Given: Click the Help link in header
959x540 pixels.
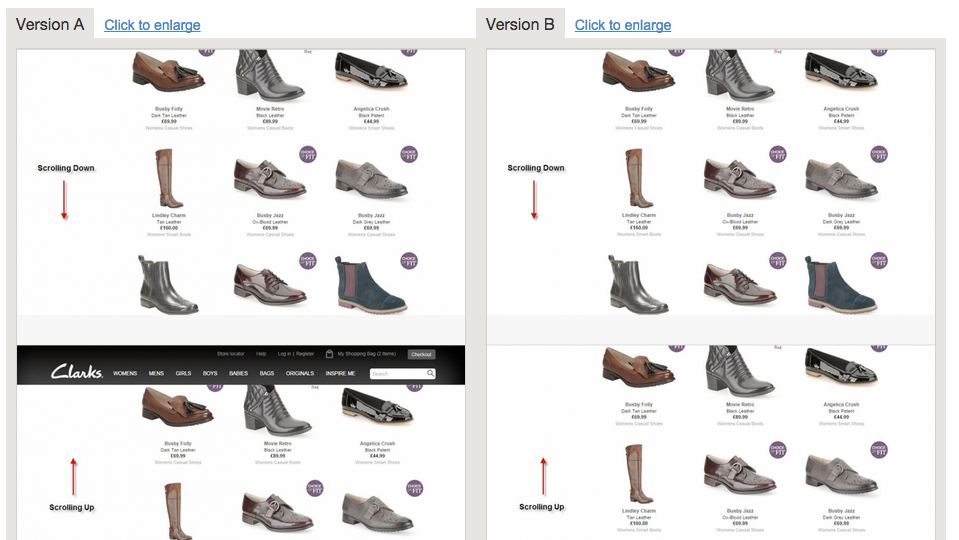Looking at the screenshot, I should (261, 353).
